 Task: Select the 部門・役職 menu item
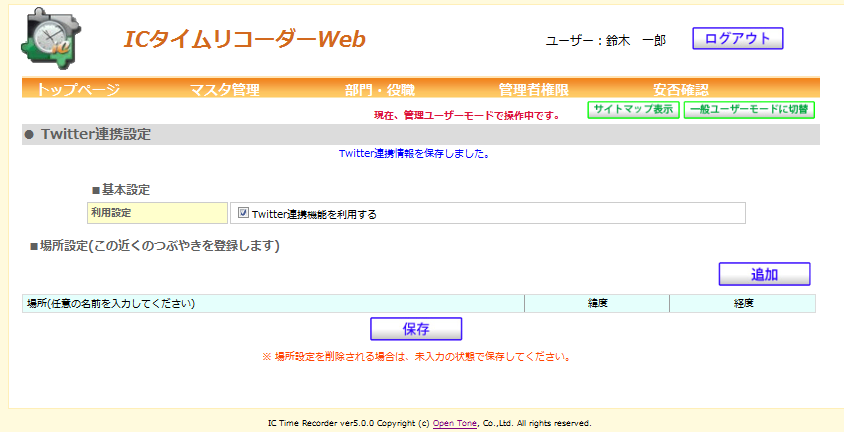coord(379,90)
